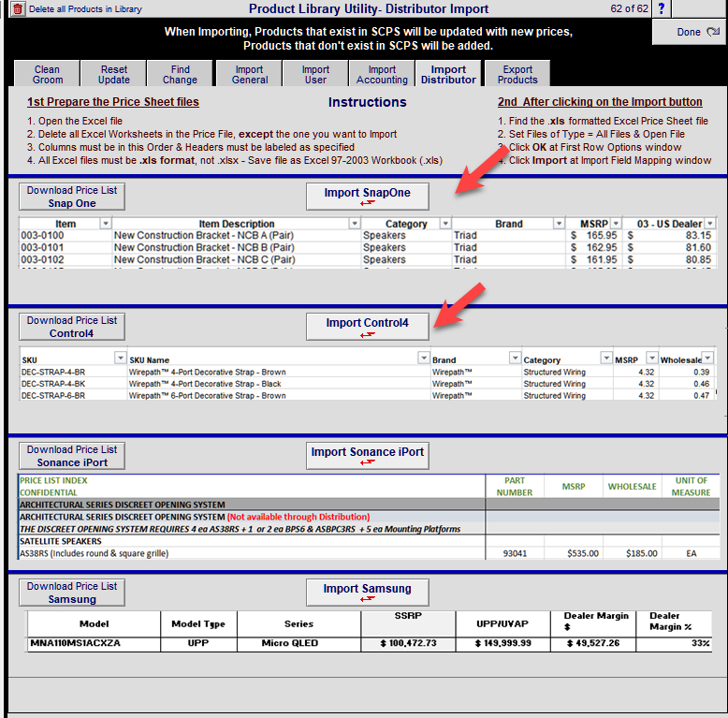Click the $ 100,472.73 SSRP cell
Screen dimensions: 728x718
pos(408,643)
